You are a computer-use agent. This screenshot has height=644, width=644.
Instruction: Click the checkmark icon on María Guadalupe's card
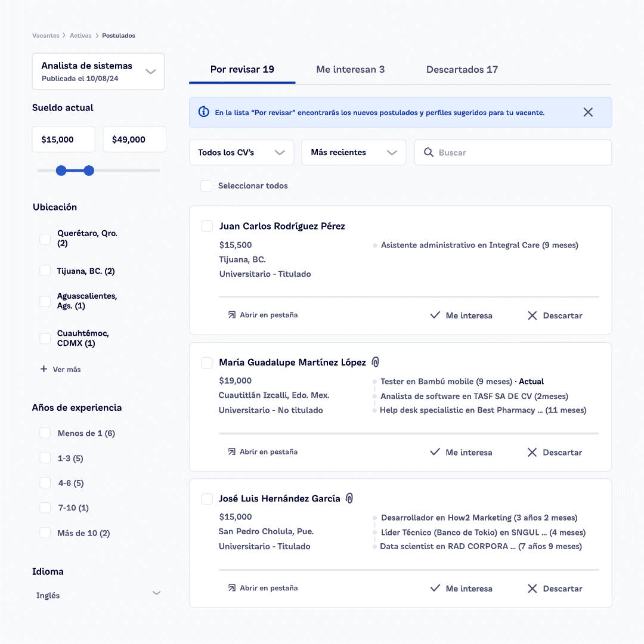435,452
